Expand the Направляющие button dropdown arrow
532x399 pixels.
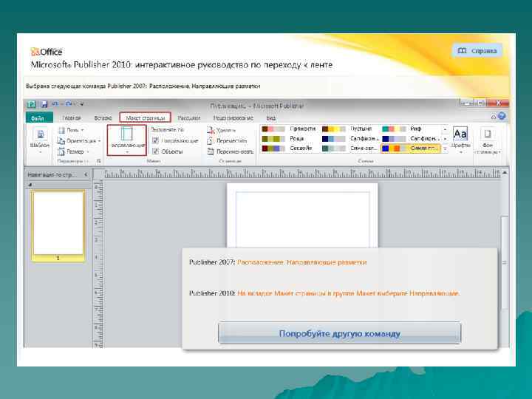tap(127, 151)
